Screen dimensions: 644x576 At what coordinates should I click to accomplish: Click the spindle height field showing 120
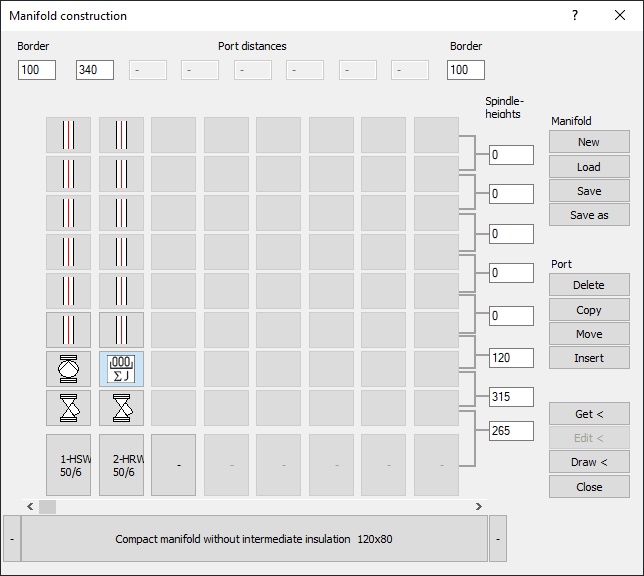pos(511,358)
